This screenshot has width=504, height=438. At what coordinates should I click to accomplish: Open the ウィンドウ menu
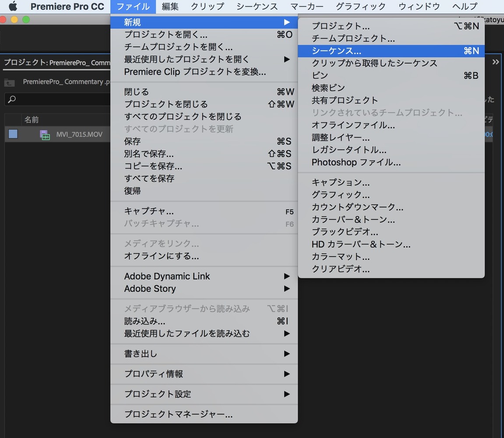coord(419,7)
